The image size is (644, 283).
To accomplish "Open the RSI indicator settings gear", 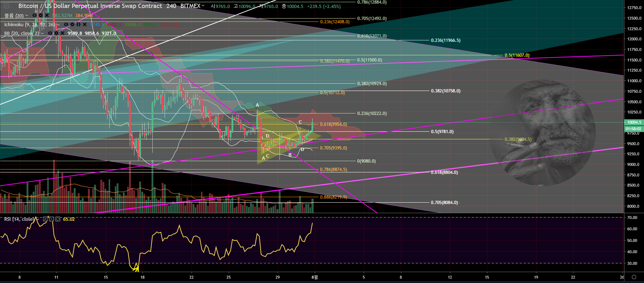I will pyautogui.click(x=52, y=219).
